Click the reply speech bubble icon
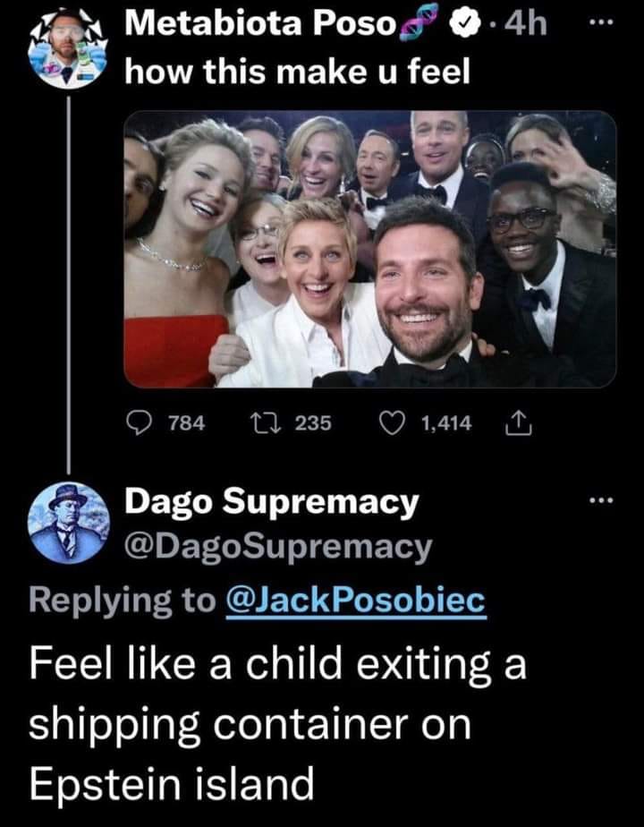Image resolution: width=644 pixels, height=827 pixels. pos(137,423)
